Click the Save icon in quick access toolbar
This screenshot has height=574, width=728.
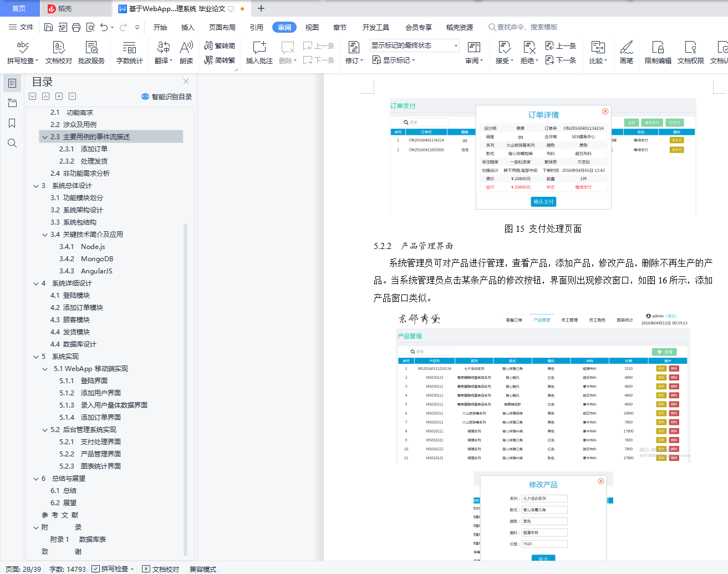(48, 27)
